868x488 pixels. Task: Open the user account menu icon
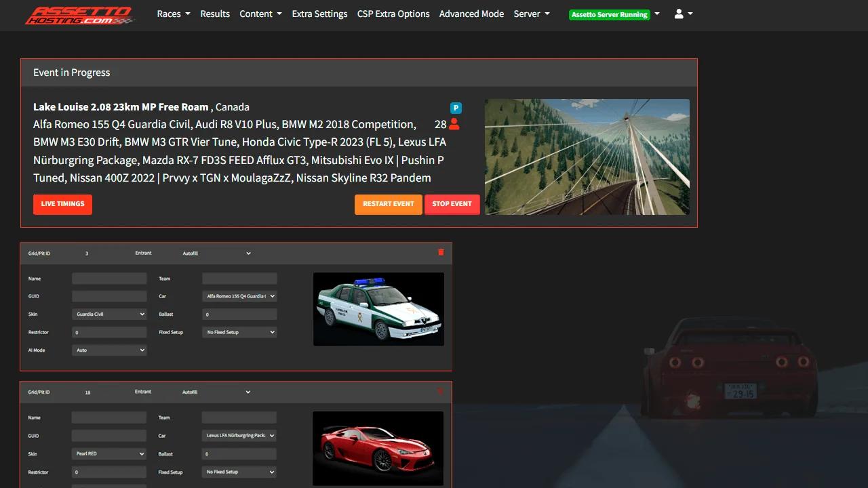(x=683, y=14)
